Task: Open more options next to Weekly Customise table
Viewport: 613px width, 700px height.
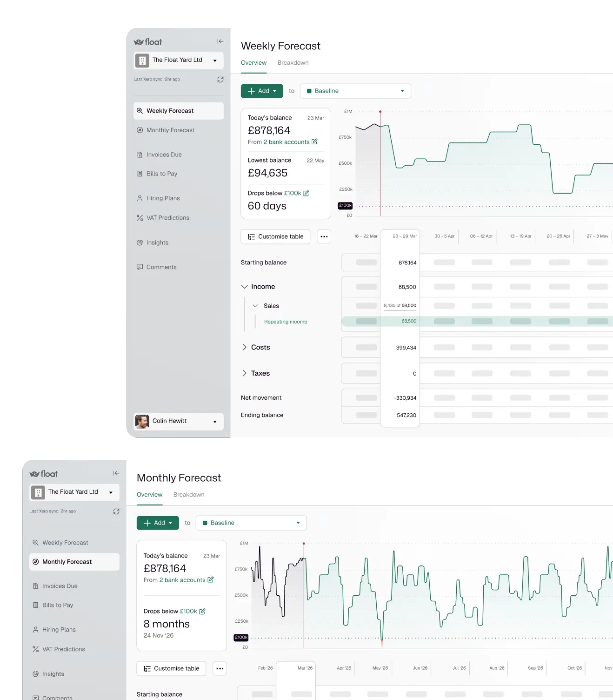Action: pos(324,236)
